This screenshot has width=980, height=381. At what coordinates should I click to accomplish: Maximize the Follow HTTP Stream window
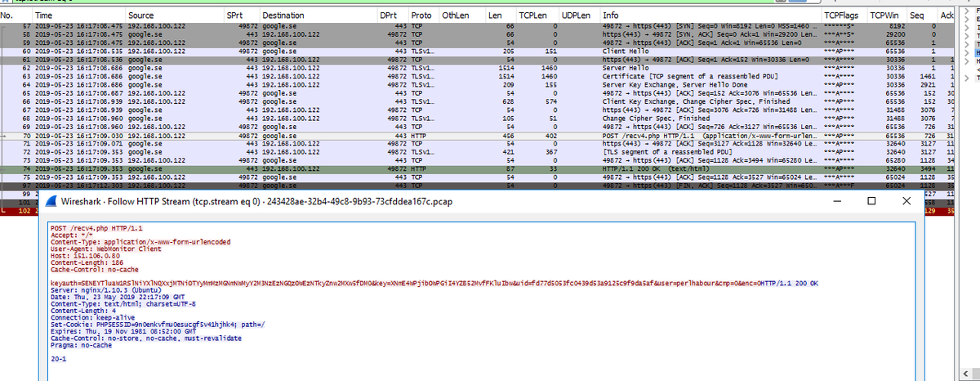point(871,201)
